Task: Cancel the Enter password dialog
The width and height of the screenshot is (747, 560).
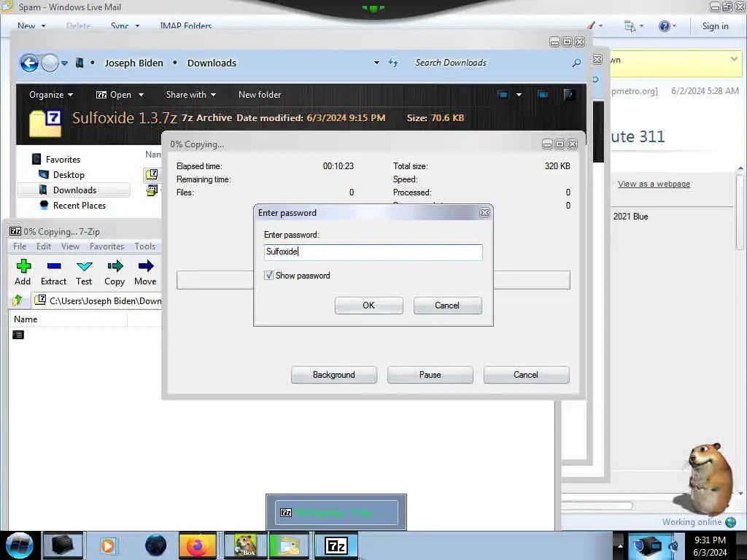Action: tap(447, 306)
